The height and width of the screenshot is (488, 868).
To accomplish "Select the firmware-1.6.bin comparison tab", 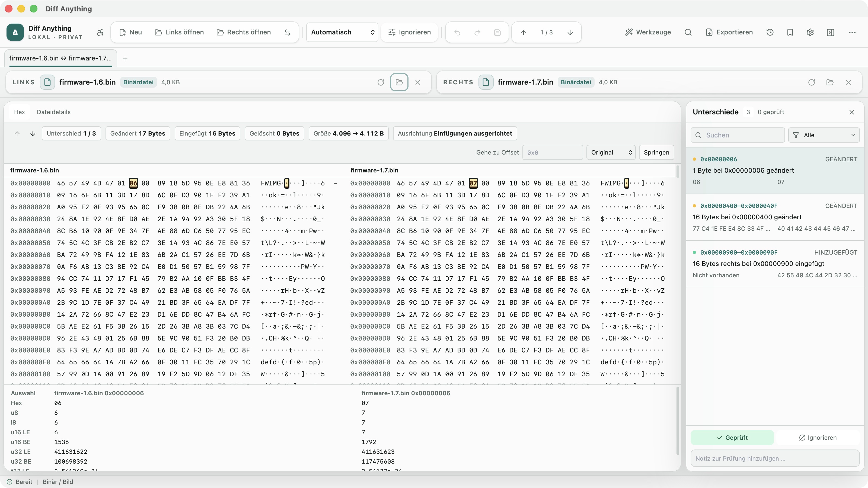I will pos(61,58).
